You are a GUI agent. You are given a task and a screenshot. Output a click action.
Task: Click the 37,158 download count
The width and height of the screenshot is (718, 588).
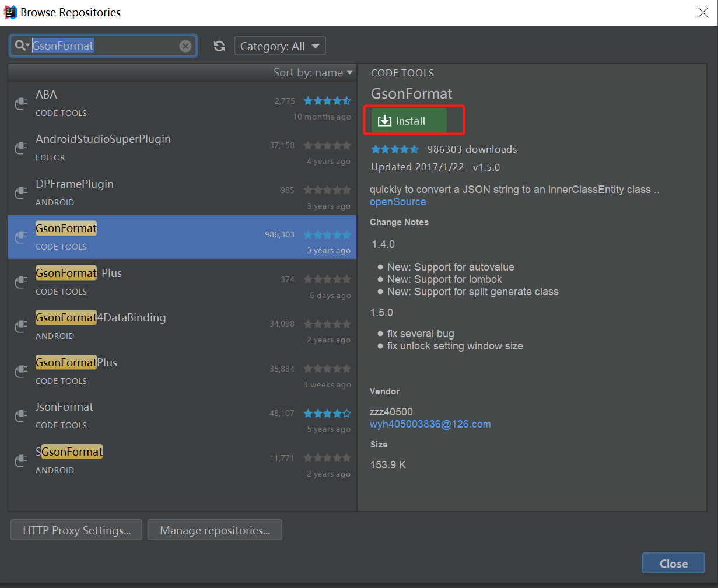coord(282,145)
